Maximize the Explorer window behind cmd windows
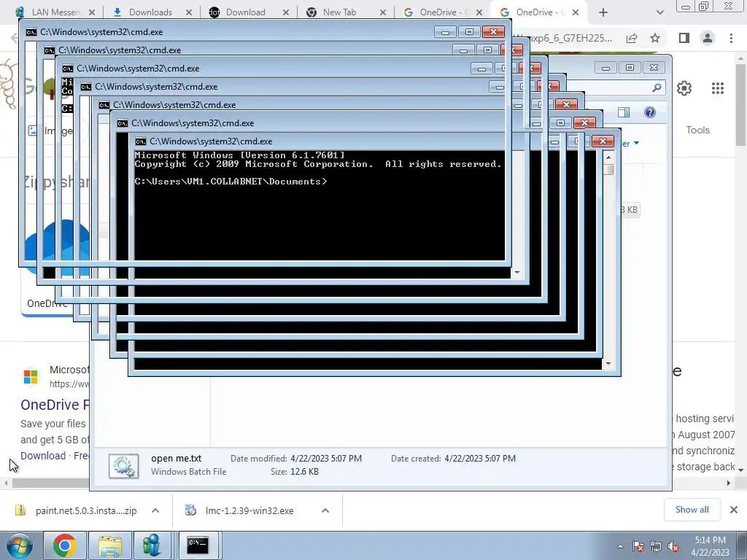Image resolution: width=747 pixels, height=560 pixels. 630,68
